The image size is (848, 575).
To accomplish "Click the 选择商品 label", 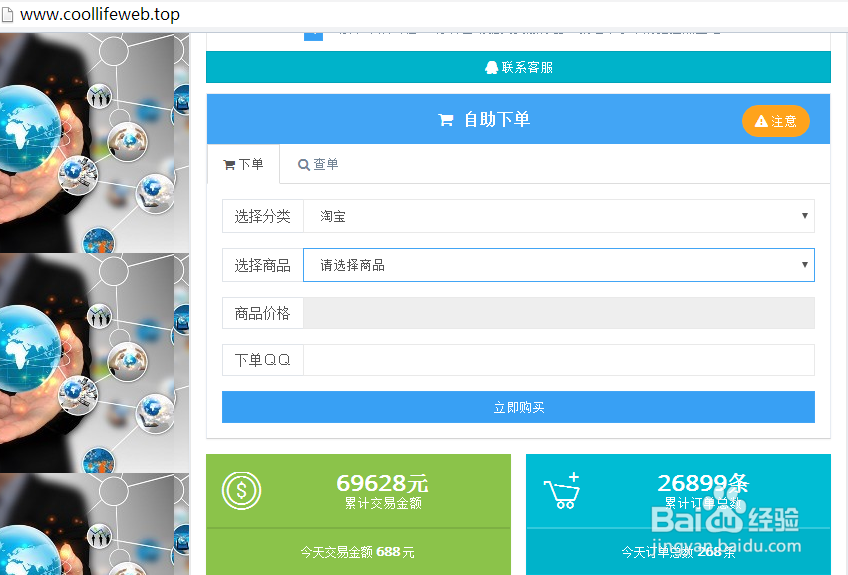I will [x=262, y=265].
